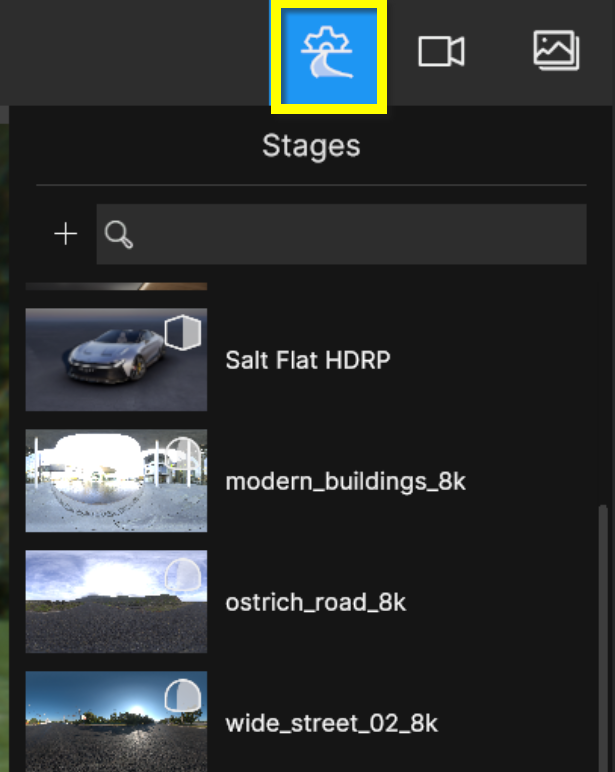
Task: Choose the Salt Flat HDRP stage name
Action: (307, 360)
